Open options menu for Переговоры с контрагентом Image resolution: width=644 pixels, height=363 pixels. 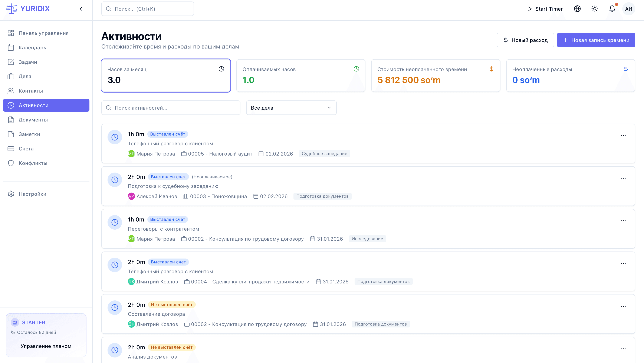tap(624, 221)
